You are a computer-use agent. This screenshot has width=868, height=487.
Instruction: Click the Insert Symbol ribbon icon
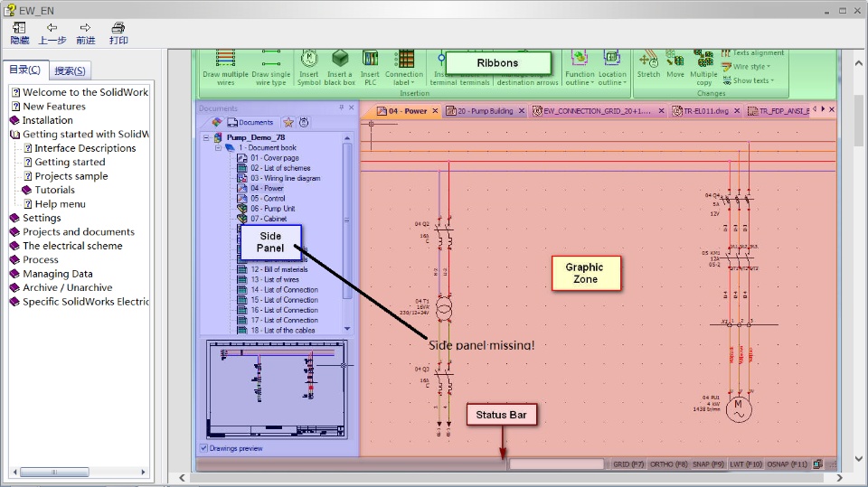[x=309, y=58]
